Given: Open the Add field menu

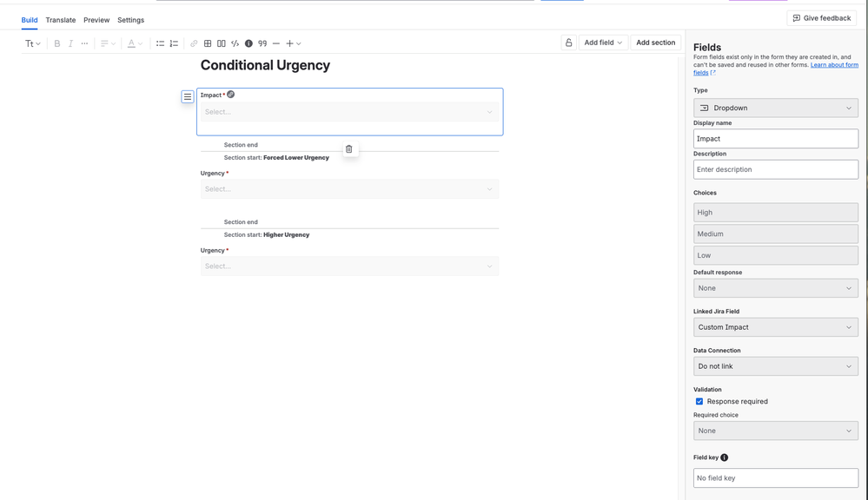Looking at the screenshot, I should click(603, 43).
